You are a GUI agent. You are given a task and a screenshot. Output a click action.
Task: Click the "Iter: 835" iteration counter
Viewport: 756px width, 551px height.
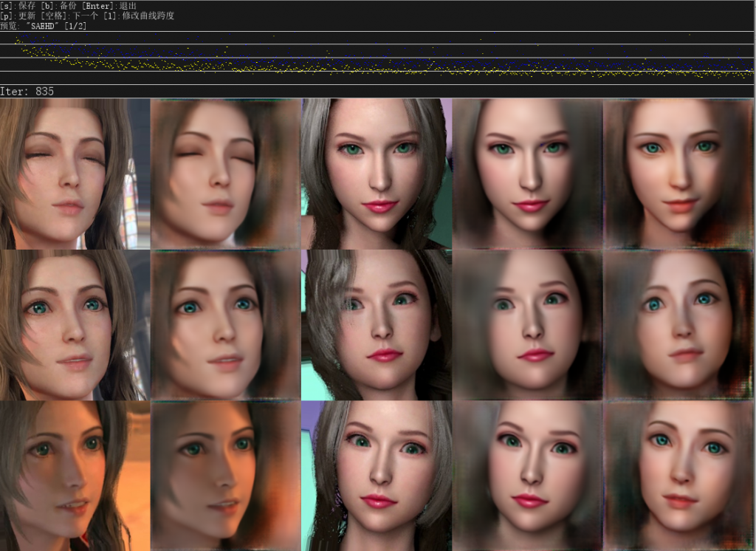point(27,91)
